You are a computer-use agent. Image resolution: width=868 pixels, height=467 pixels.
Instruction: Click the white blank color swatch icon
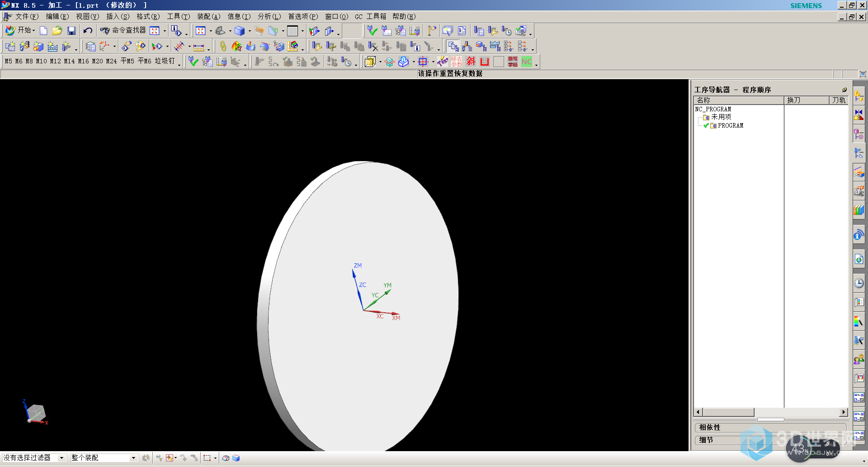point(499,62)
